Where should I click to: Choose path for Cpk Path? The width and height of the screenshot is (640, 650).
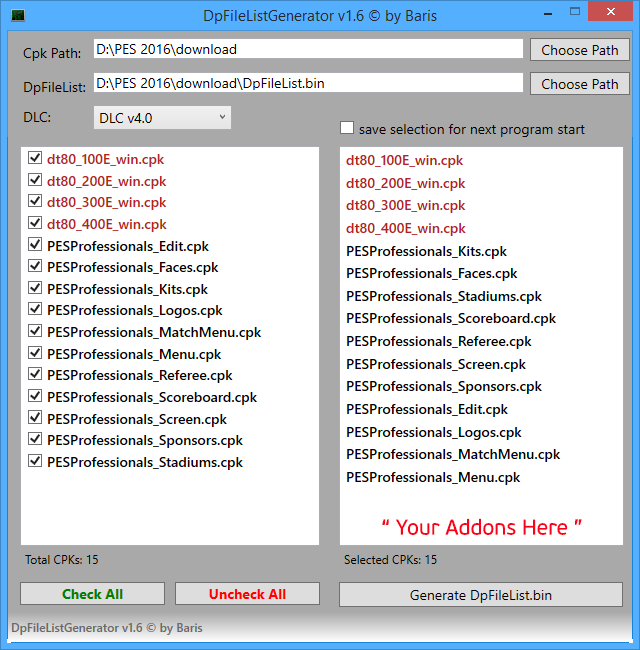(579, 50)
